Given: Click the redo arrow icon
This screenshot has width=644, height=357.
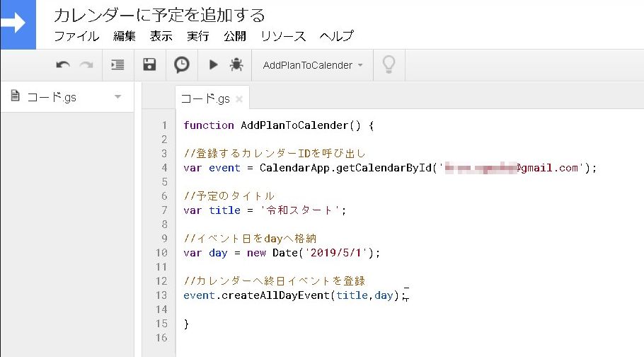Looking at the screenshot, I should 86,65.
